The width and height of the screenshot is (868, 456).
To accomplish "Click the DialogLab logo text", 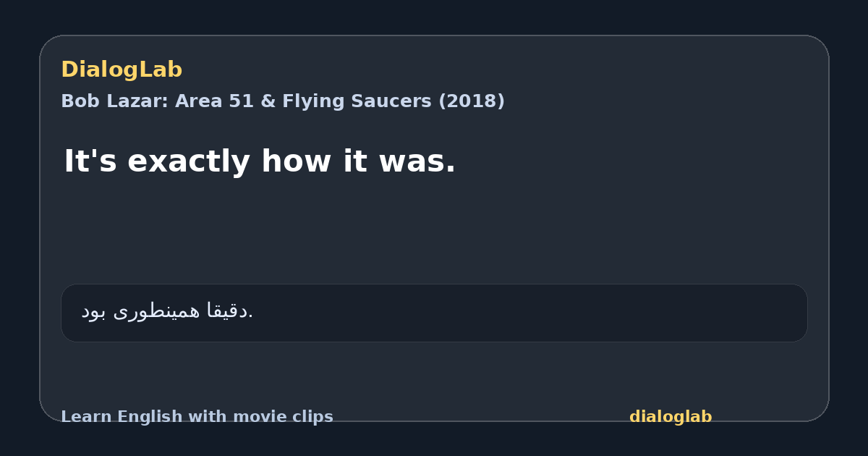I will [122, 70].
